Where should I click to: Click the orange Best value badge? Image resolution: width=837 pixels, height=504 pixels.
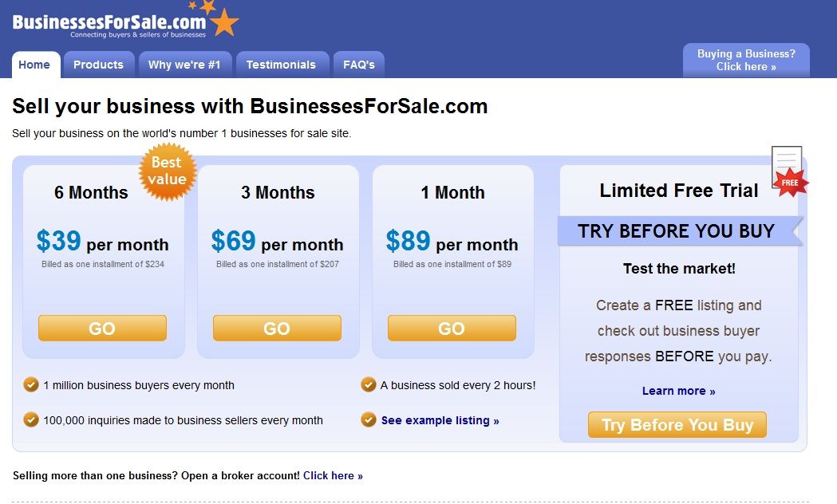tap(168, 171)
